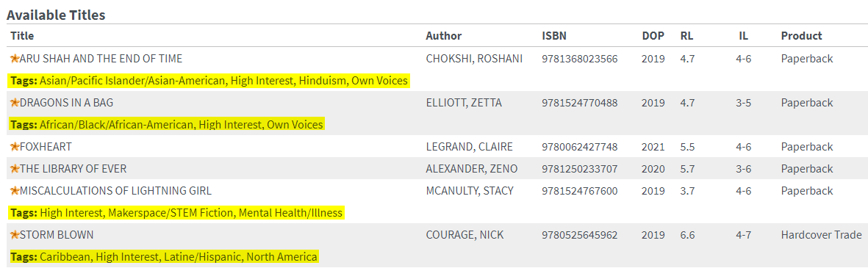Click the star icon beside FOXHEART

(15, 146)
